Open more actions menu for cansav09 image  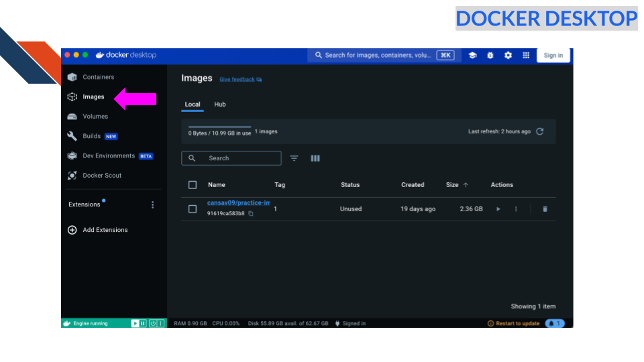pyautogui.click(x=516, y=209)
